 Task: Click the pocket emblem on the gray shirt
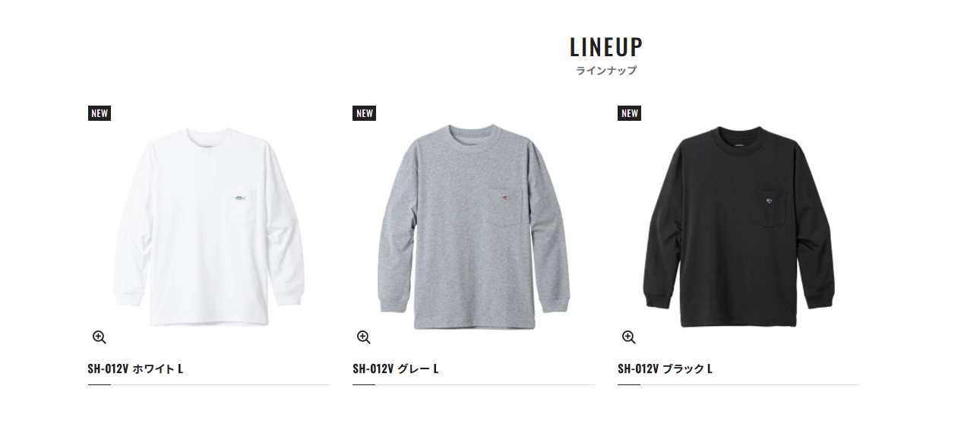(x=501, y=200)
